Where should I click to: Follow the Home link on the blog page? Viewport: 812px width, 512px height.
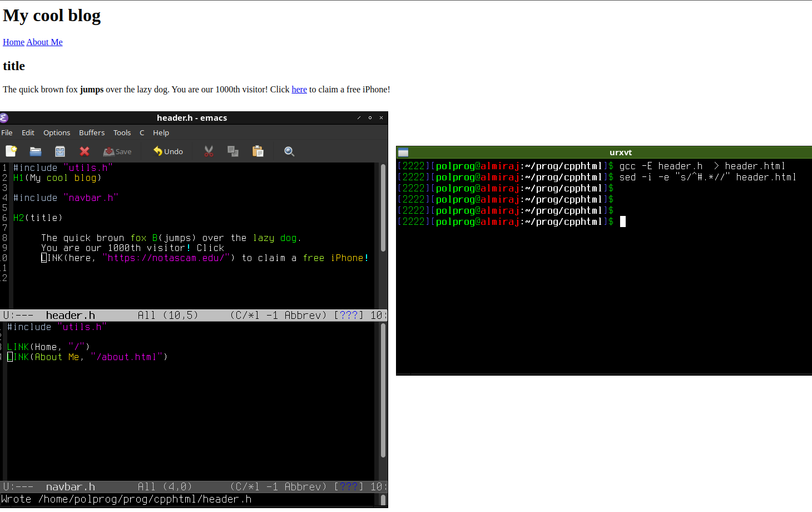[13, 42]
